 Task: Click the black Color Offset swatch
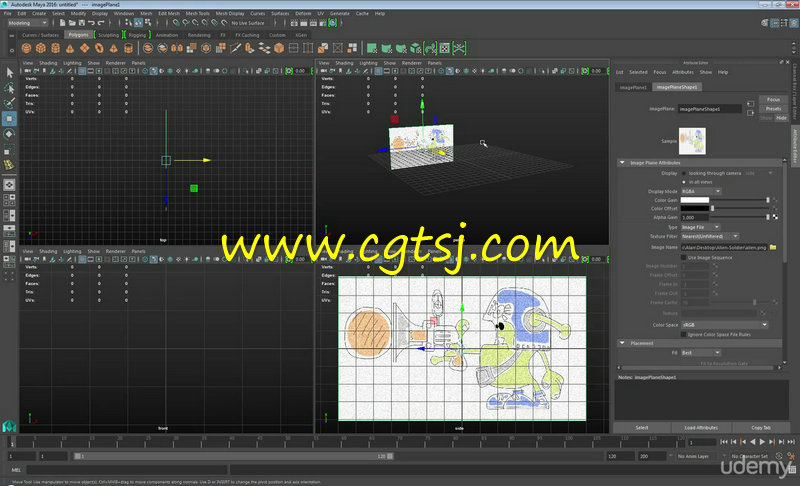[x=694, y=209]
